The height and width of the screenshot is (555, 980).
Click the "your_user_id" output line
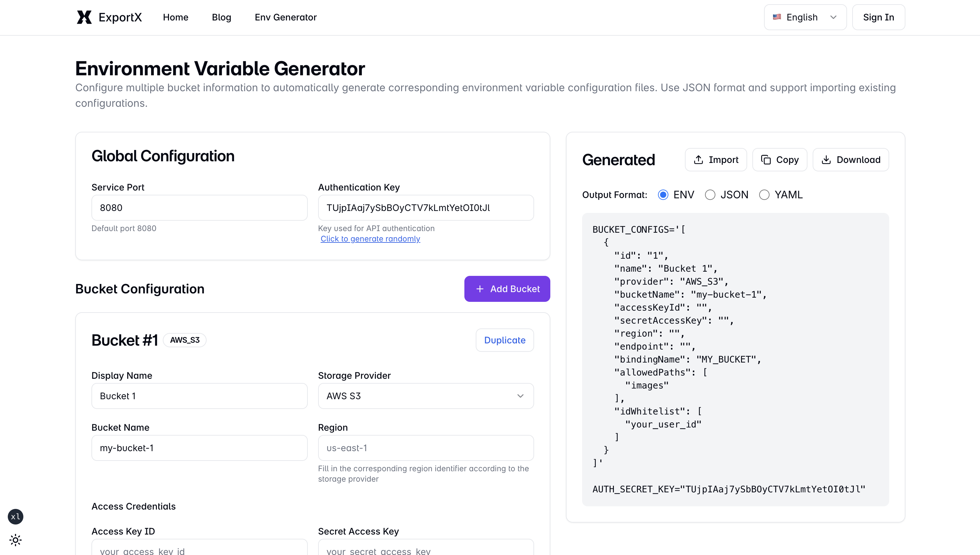pyautogui.click(x=663, y=424)
